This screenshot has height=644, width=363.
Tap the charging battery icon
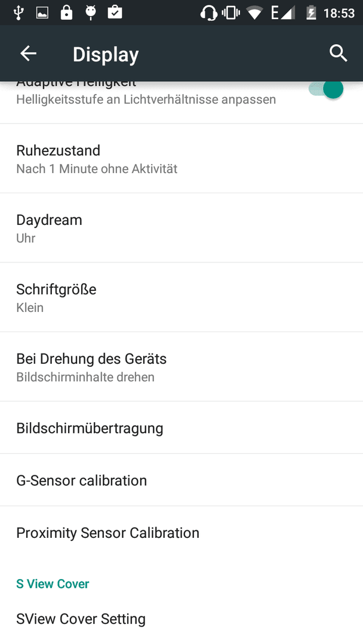[x=311, y=13]
